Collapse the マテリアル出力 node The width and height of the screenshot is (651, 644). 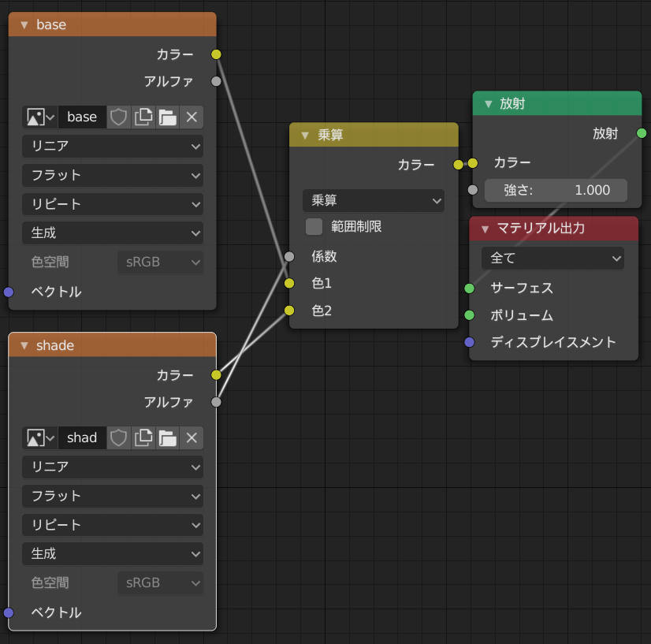click(x=485, y=229)
